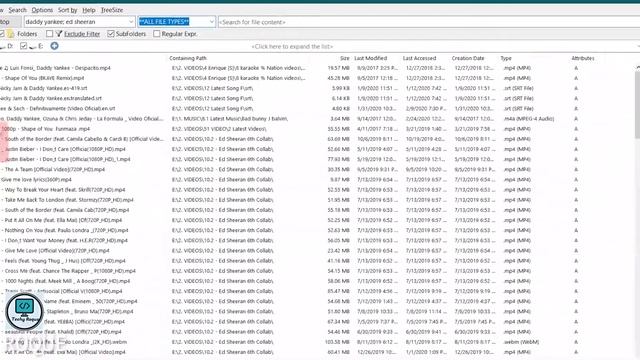
Task: Click the 'E:\1. MUSIC\6.1 Latest Music' path cell
Action: (x=230, y=119)
